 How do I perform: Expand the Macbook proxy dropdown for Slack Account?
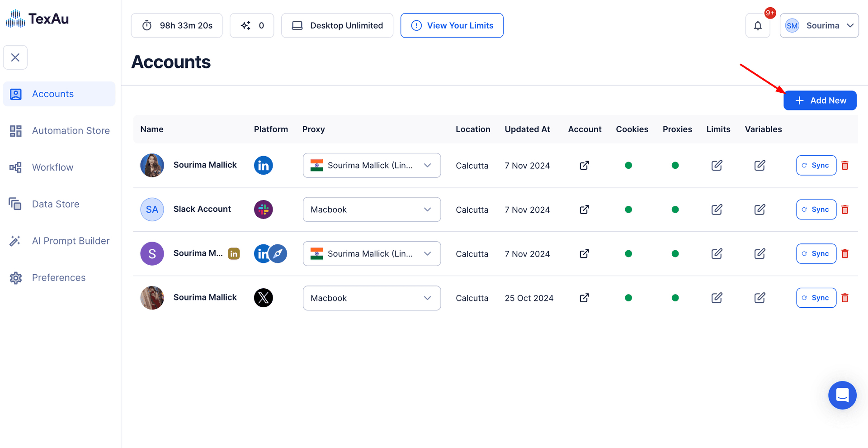[x=372, y=210]
